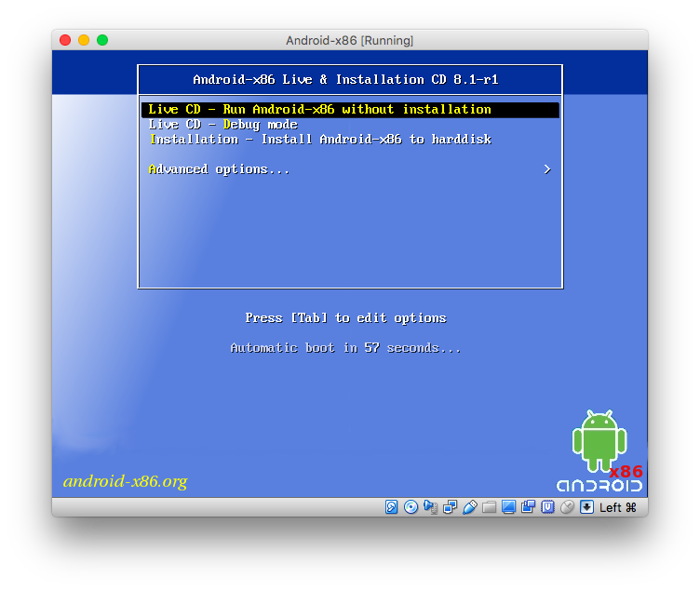Click the android-x86.org link text
Screen dimensions: 700x591
pos(125,481)
